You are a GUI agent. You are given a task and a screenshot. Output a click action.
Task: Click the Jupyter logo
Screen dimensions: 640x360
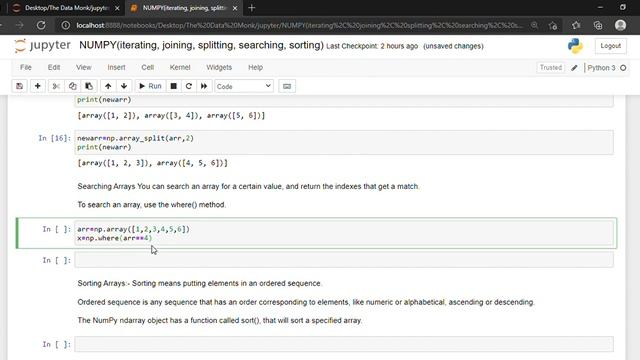click(x=42, y=45)
